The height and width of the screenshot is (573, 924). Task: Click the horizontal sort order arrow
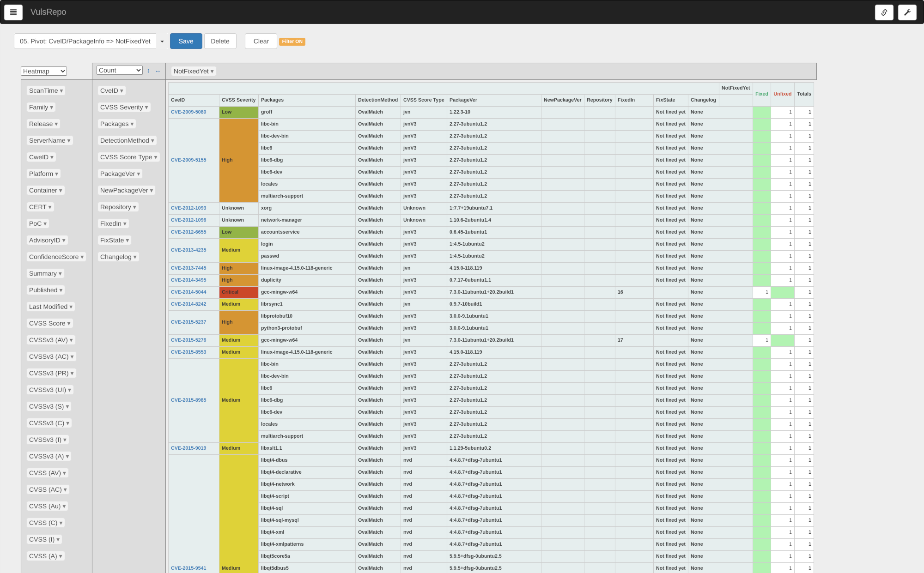pos(158,71)
